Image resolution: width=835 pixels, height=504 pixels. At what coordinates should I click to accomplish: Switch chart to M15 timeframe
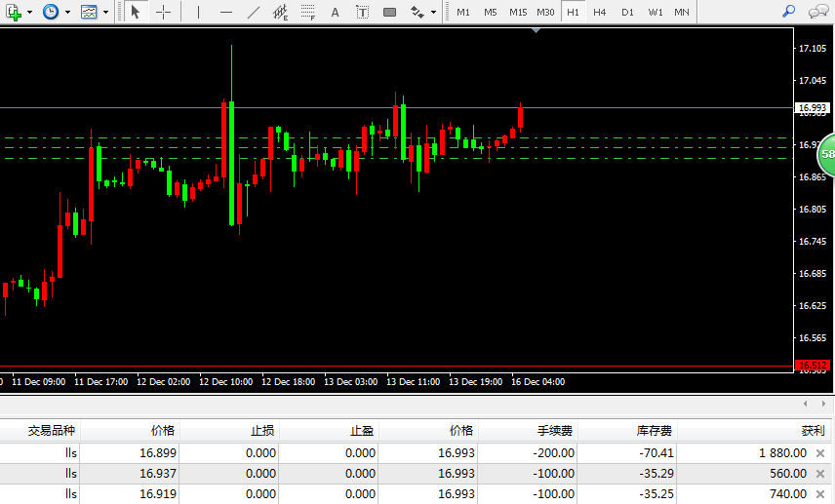pos(518,12)
